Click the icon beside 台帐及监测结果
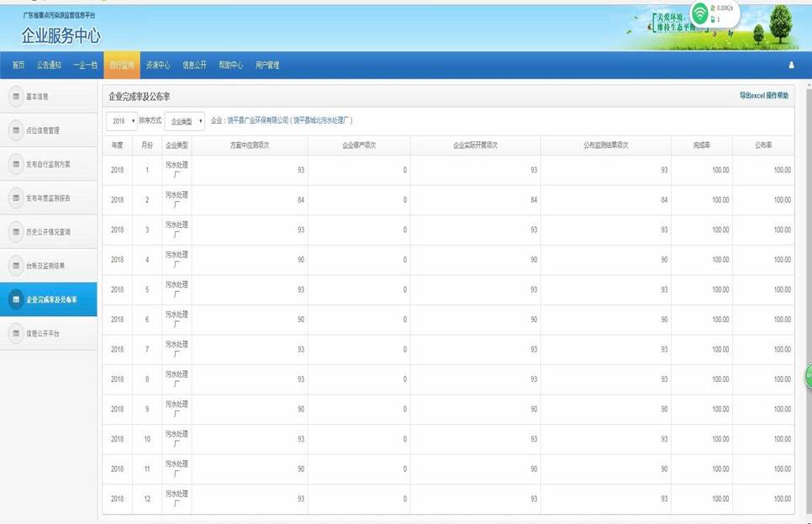The image size is (812, 524). click(x=16, y=265)
